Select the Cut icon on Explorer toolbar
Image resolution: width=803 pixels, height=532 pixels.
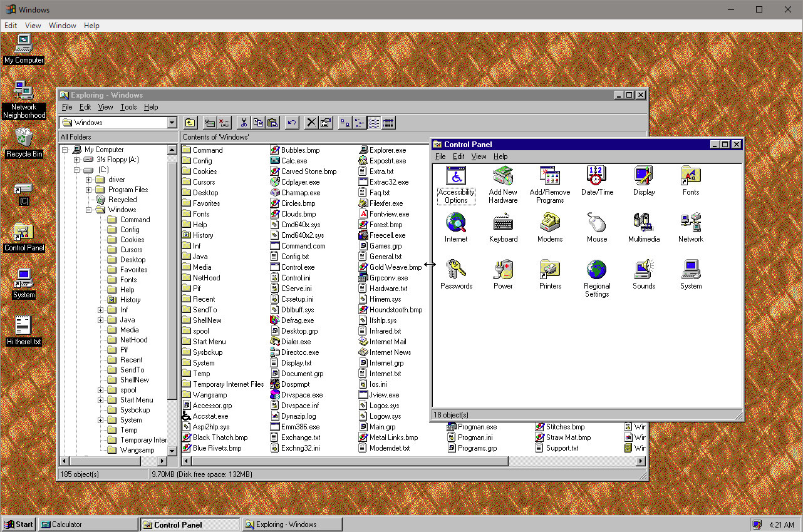244,122
